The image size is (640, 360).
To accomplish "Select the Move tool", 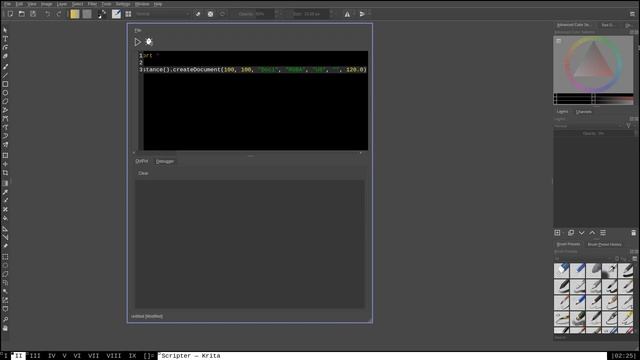I will tap(5, 164).
